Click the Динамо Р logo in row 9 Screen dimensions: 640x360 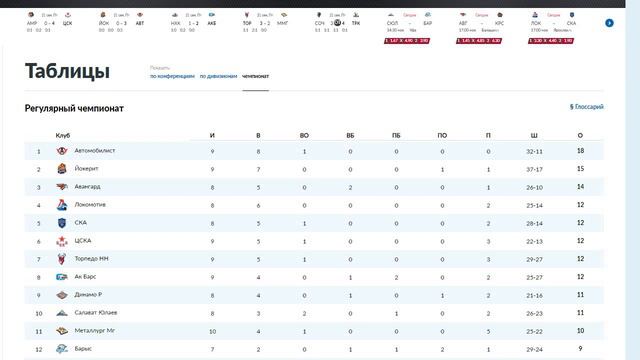point(62,295)
